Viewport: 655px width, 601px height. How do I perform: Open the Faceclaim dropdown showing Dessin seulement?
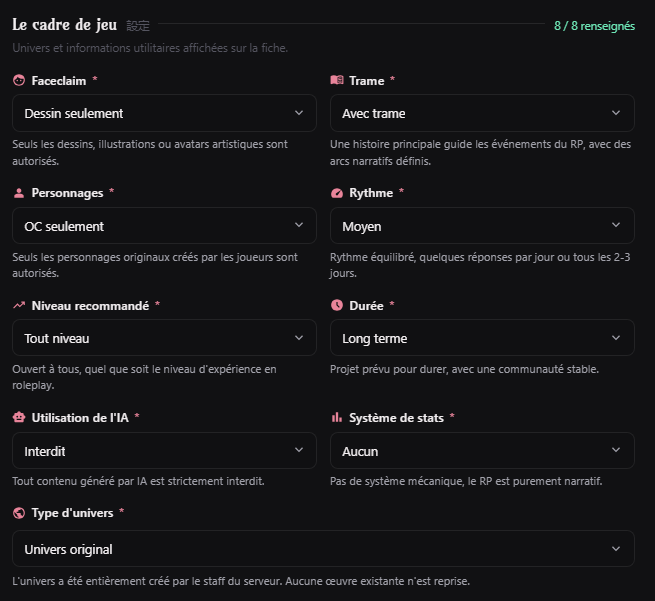(164, 113)
